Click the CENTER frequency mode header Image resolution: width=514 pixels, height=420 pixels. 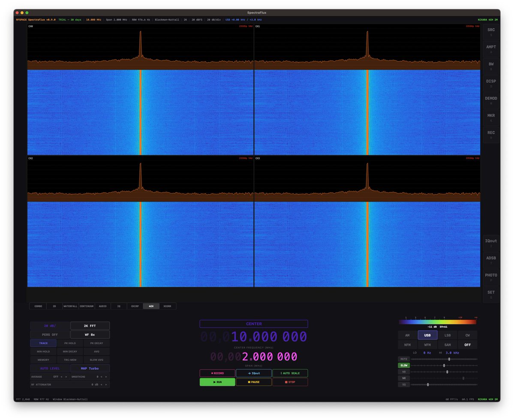tap(254, 324)
